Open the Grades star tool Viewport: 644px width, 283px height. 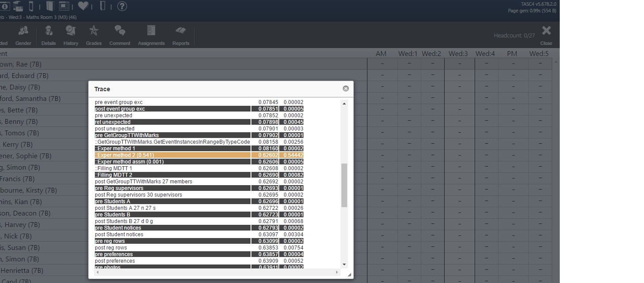click(x=94, y=35)
